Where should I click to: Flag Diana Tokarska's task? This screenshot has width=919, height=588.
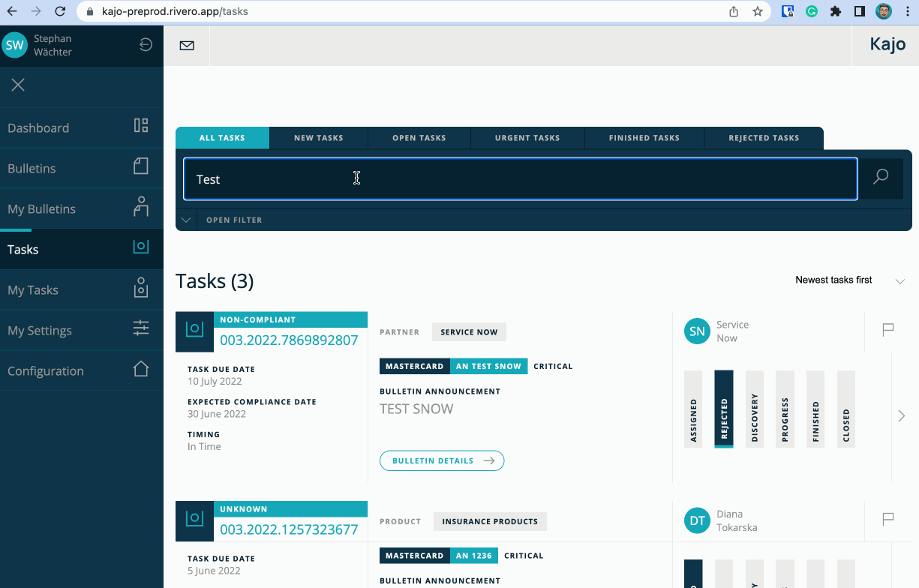tap(888, 519)
